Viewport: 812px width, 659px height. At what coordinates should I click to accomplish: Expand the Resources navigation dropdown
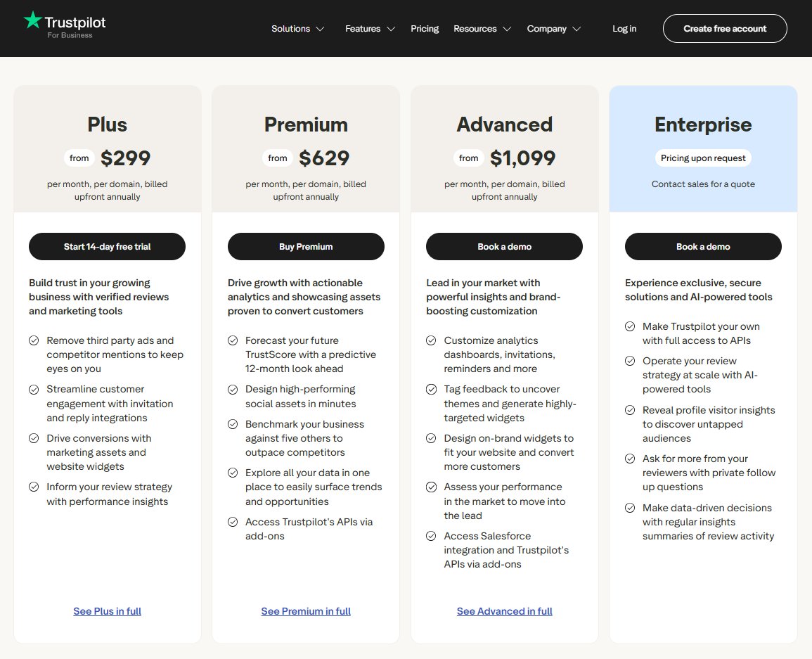(x=482, y=29)
